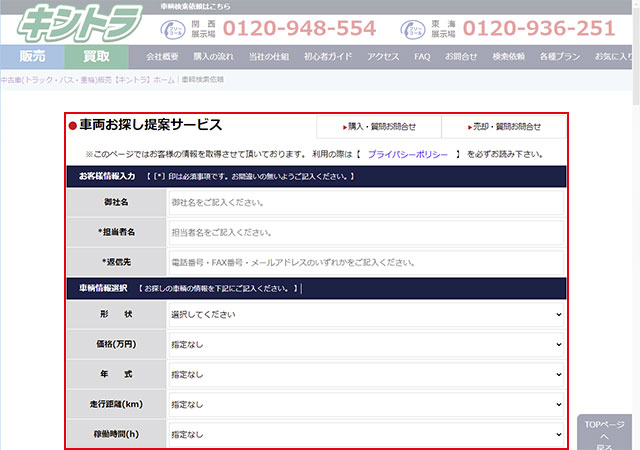
Task: Click the 関西展示場 free-dial phone icon
Action: click(172, 27)
